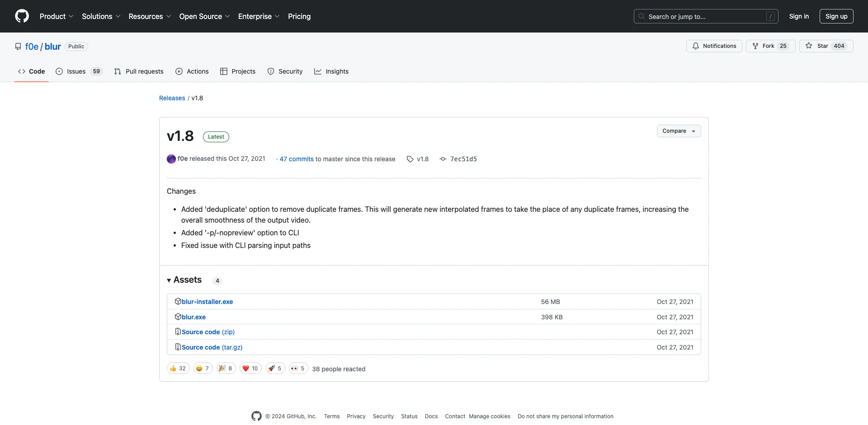This screenshot has width=868, height=425.
Task: Click the rocket reaction with 5
Action: click(275, 369)
